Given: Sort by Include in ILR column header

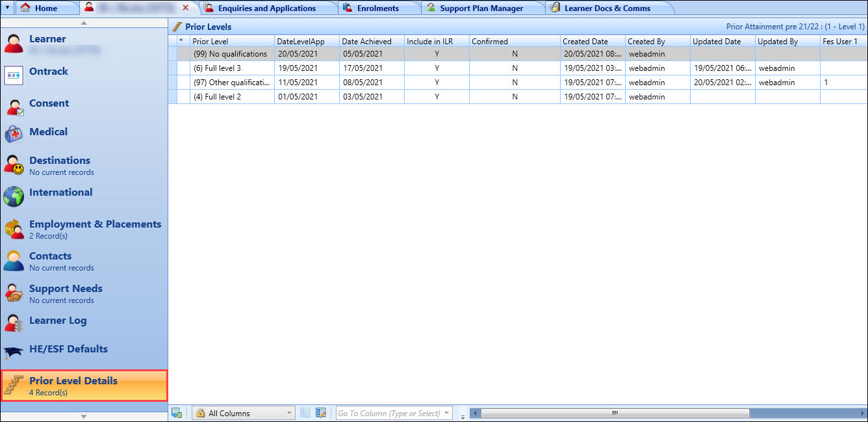Looking at the screenshot, I should click(x=437, y=41).
